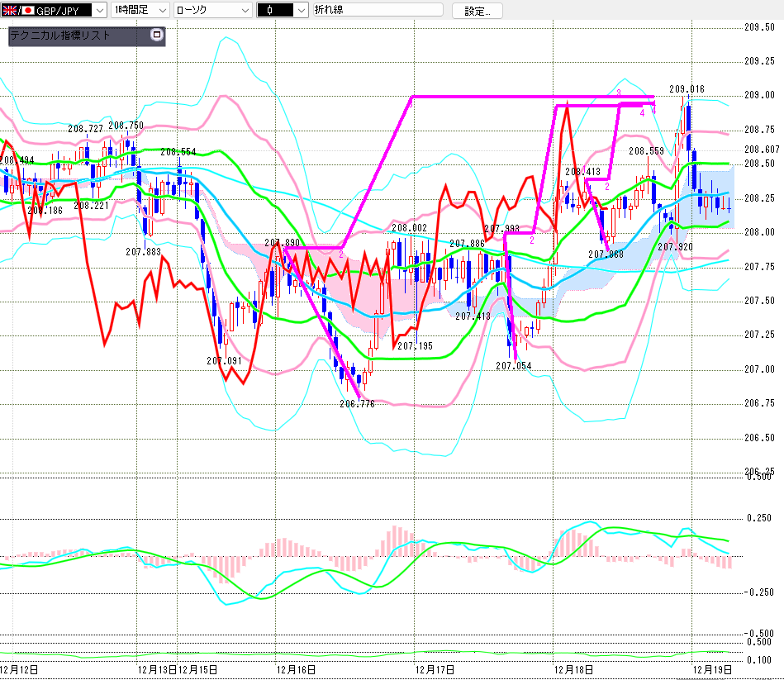The height and width of the screenshot is (680, 784).
Task: Click the Japan flag icon beside GBP/JPY
Action: point(27,10)
